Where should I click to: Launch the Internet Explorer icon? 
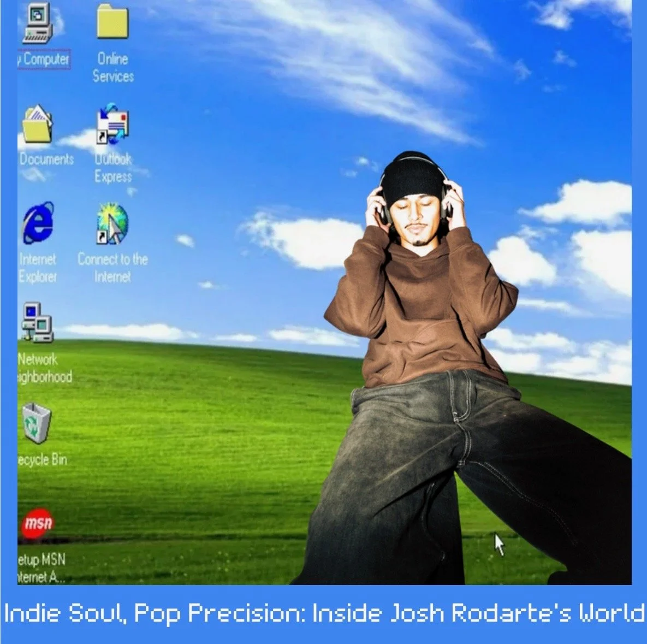click(38, 223)
